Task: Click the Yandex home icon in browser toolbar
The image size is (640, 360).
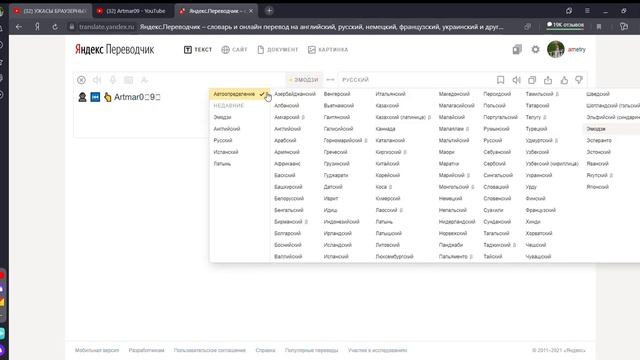Action: (x=37, y=27)
